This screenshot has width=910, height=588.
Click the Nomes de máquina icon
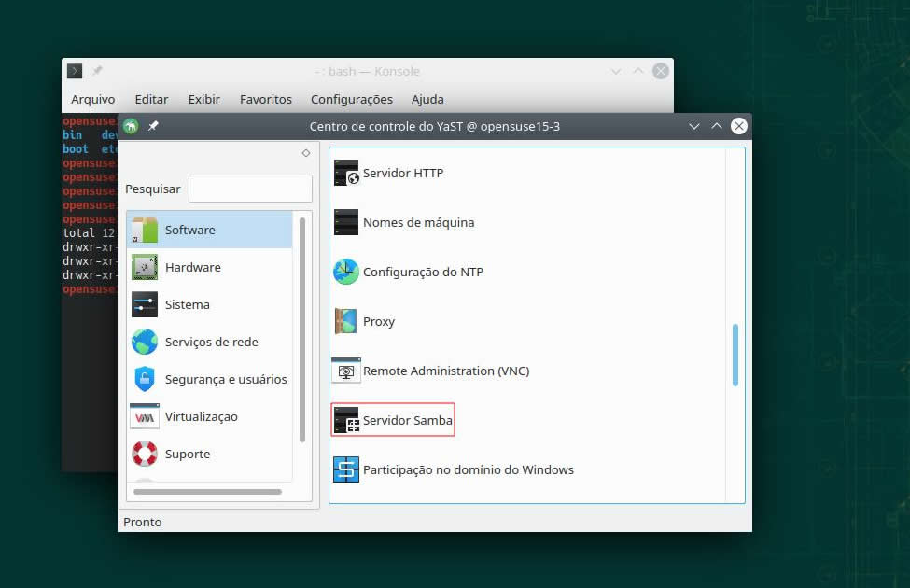tap(346, 222)
